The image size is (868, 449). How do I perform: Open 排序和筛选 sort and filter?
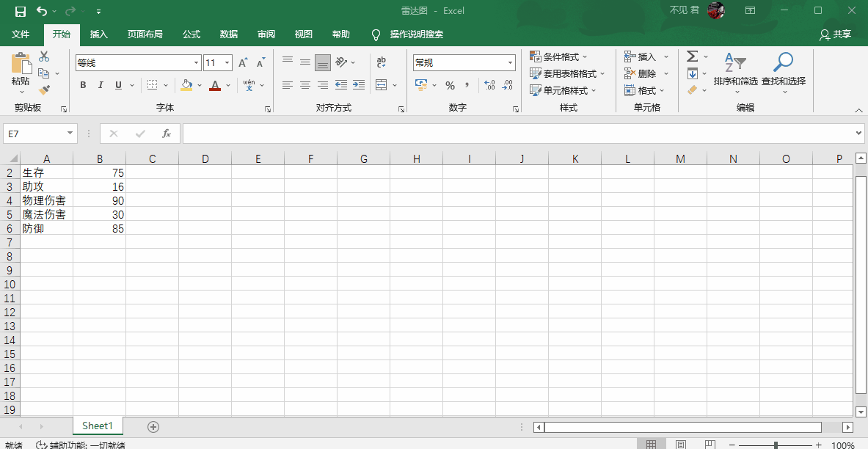(735, 71)
